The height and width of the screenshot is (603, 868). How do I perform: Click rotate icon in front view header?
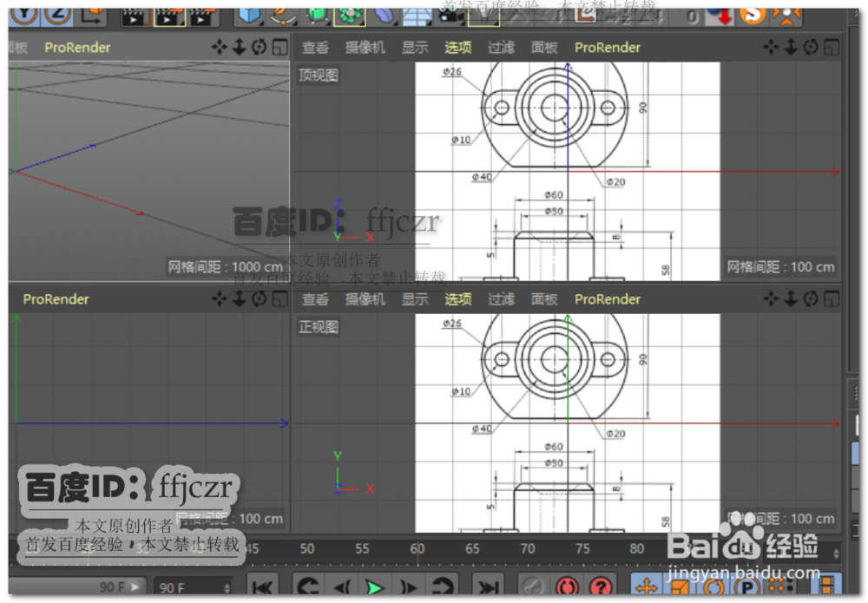coord(811,299)
